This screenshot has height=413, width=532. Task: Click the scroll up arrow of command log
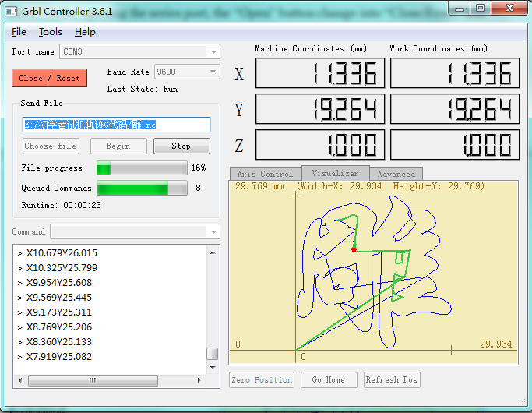213,252
